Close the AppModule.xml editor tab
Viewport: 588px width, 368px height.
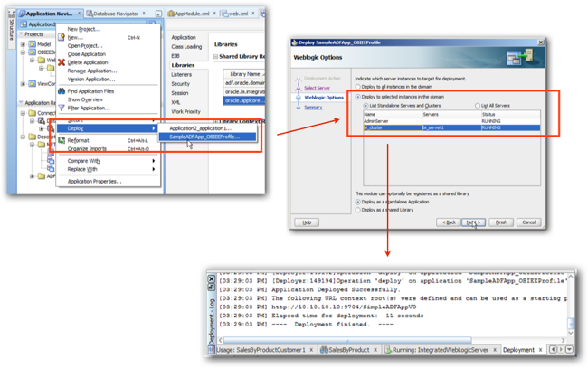click(x=214, y=14)
